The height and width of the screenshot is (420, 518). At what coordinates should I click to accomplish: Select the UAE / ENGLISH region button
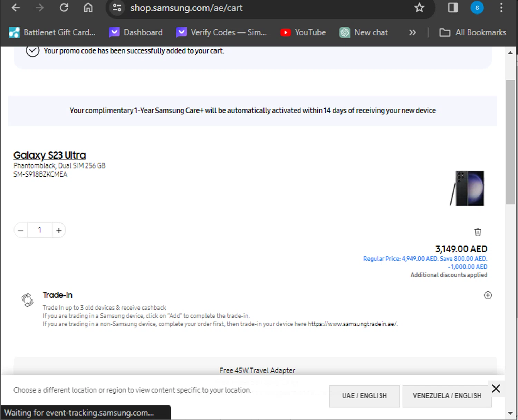point(364,396)
